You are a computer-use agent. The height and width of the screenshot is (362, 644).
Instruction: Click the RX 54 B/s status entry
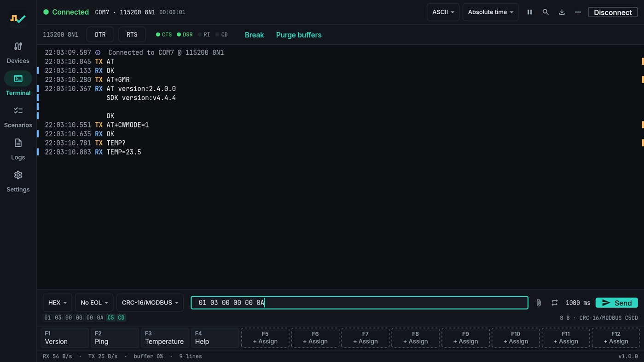coord(57,356)
